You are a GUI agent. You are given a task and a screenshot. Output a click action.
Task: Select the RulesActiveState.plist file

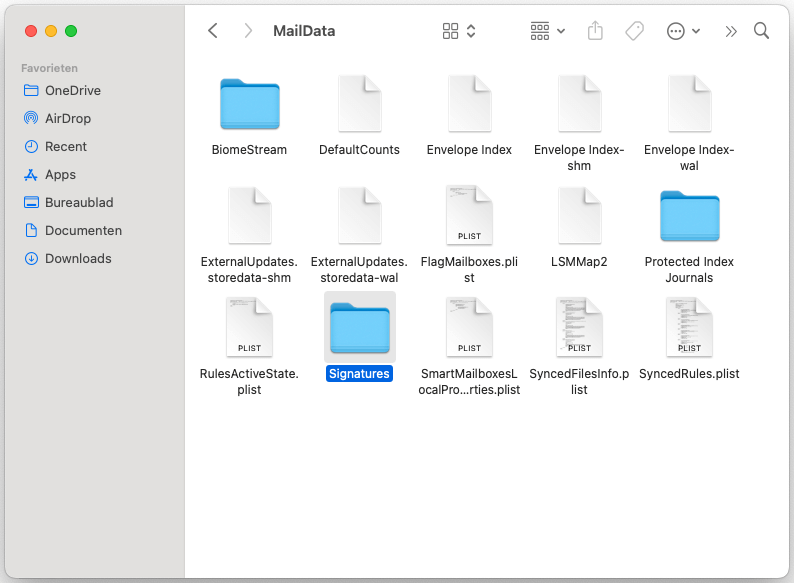249,328
